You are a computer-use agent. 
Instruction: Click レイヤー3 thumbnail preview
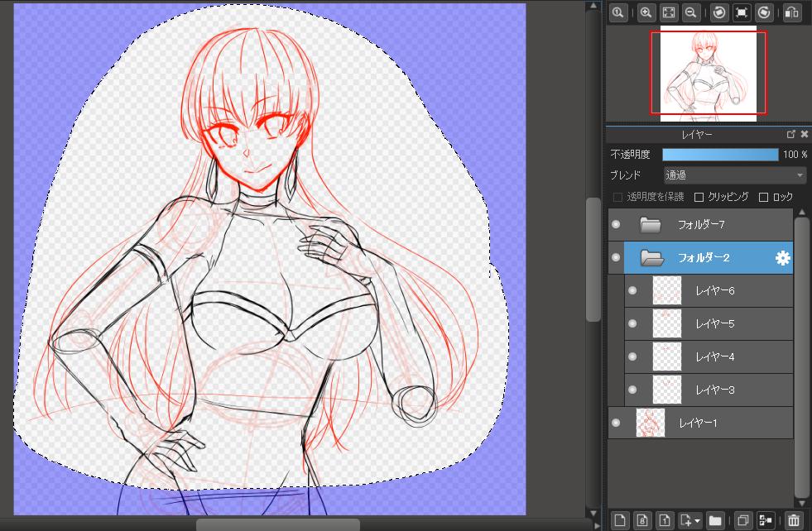[667, 390]
